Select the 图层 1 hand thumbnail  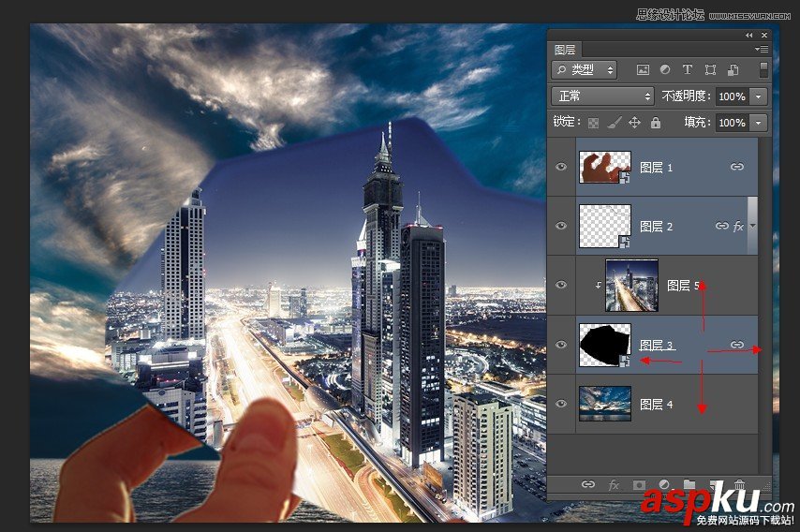[x=605, y=167]
